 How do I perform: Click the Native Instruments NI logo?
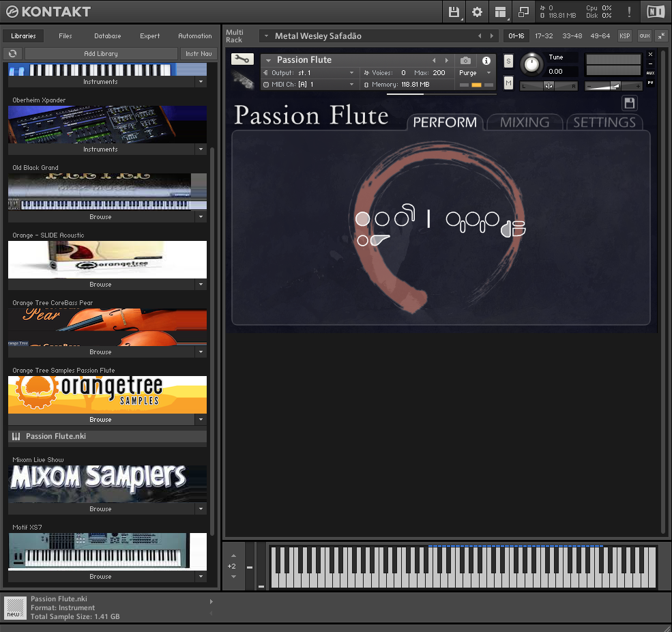[656, 12]
